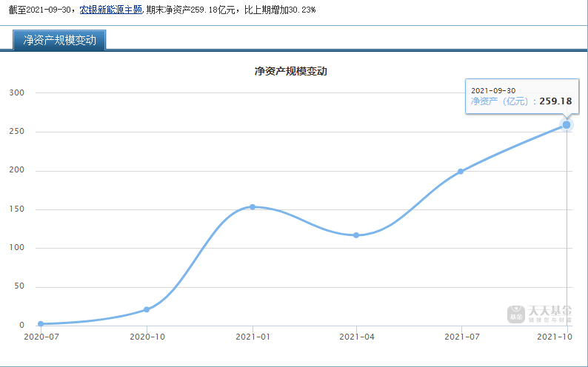
Task: Click the 2020-07 x-axis label
Action: [41, 337]
